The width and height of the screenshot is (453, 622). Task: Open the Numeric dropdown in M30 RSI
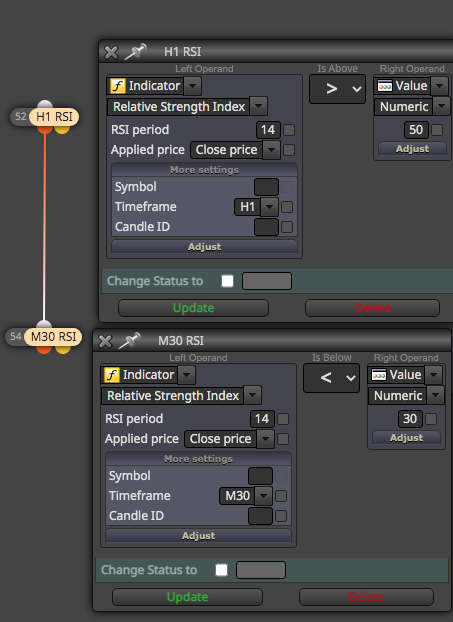[435, 396]
